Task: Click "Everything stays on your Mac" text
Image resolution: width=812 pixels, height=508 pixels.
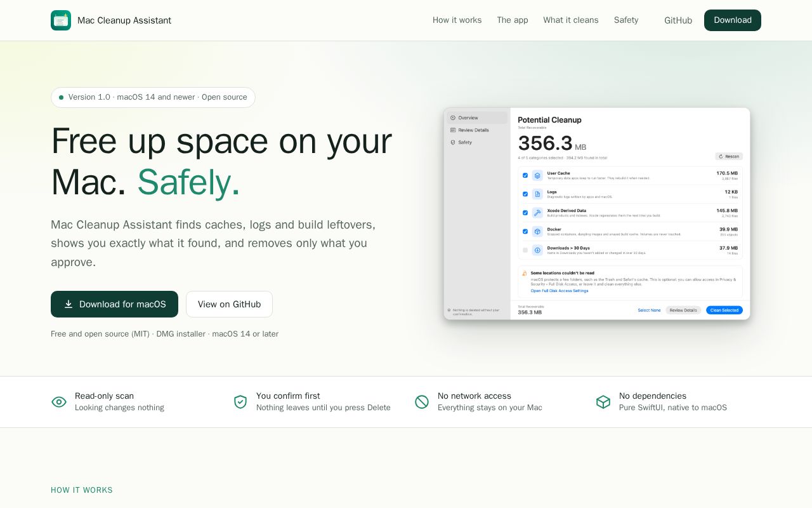Action: pos(490,408)
